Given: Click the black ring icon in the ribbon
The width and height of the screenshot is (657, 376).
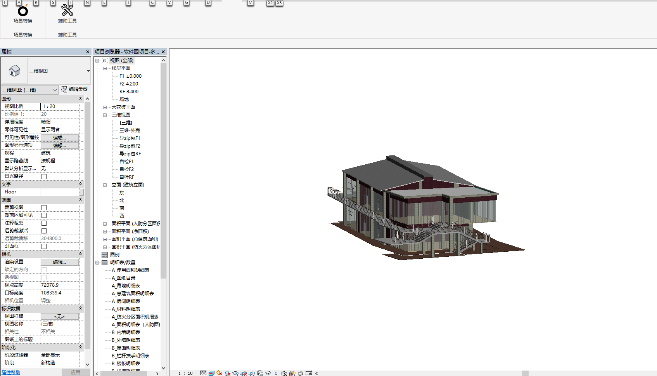Looking at the screenshot, I should pos(23,10).
